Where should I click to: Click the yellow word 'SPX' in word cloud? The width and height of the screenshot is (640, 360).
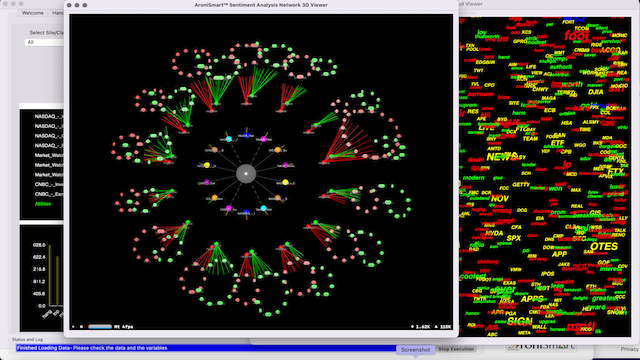coord(513,238)
